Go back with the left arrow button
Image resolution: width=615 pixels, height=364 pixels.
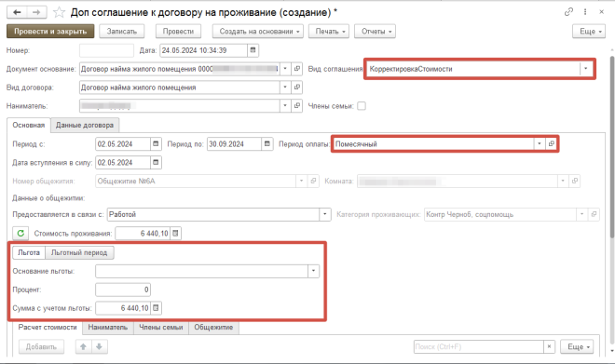[17, 12]
